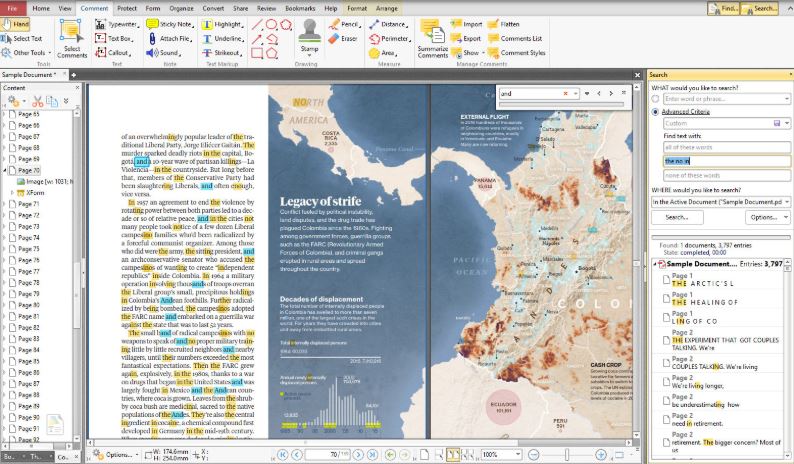Viewport: 794px width, 464px height.
Task: Click the zoom in plus button
Action: point(601,455)
